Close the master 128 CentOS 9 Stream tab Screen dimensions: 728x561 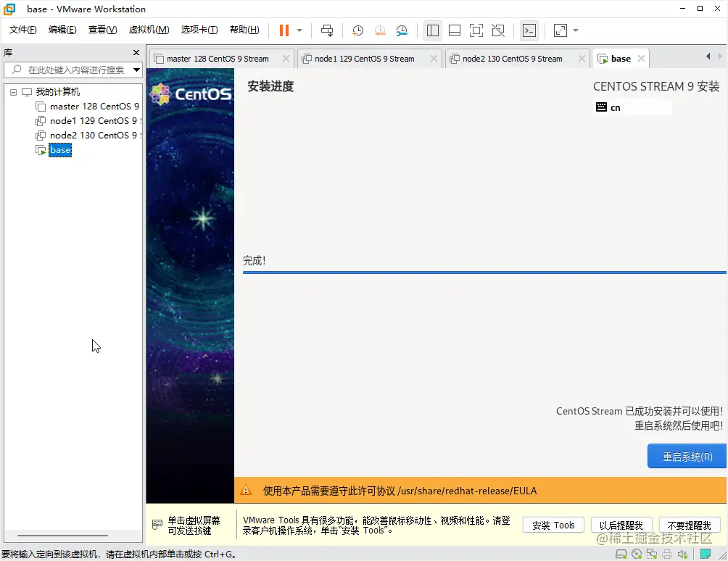click(x=286, y=59)
